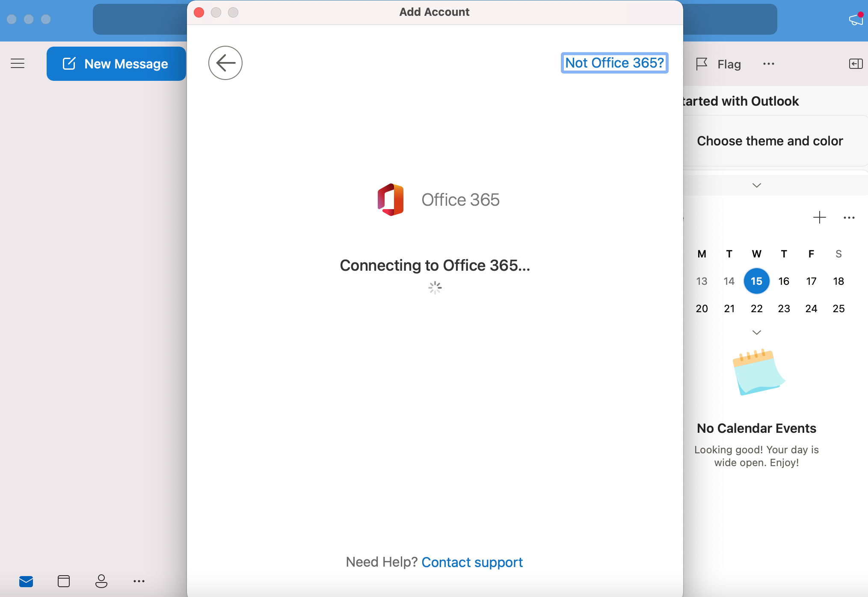The height and width of the screenshot is (597, 868).
Task: Open the People contacts icon
Action: (101, 581)
